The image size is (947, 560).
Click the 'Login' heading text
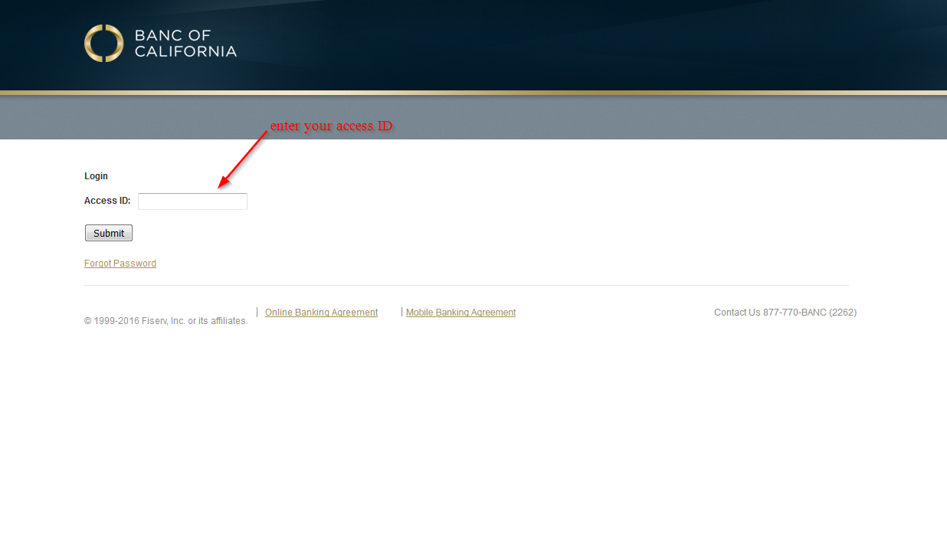click(96, 176)
